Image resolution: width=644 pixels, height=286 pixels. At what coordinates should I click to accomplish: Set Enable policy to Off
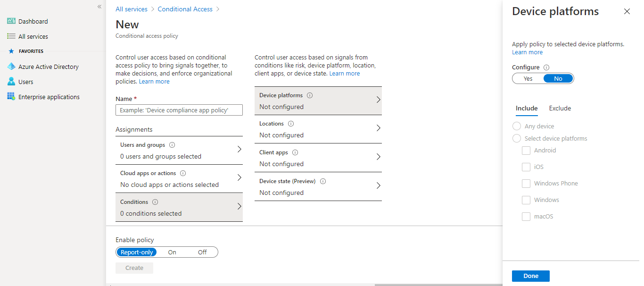pos(202,252)
